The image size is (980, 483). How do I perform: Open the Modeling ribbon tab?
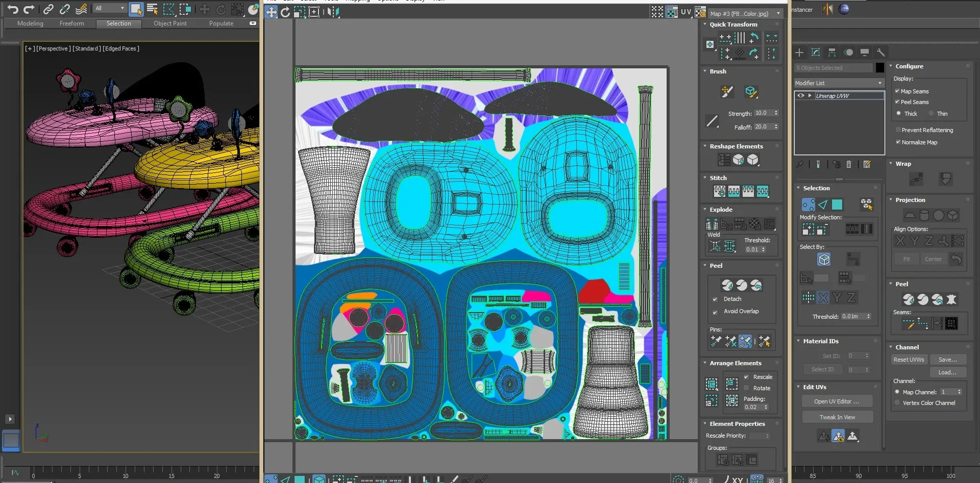[30, 23]
